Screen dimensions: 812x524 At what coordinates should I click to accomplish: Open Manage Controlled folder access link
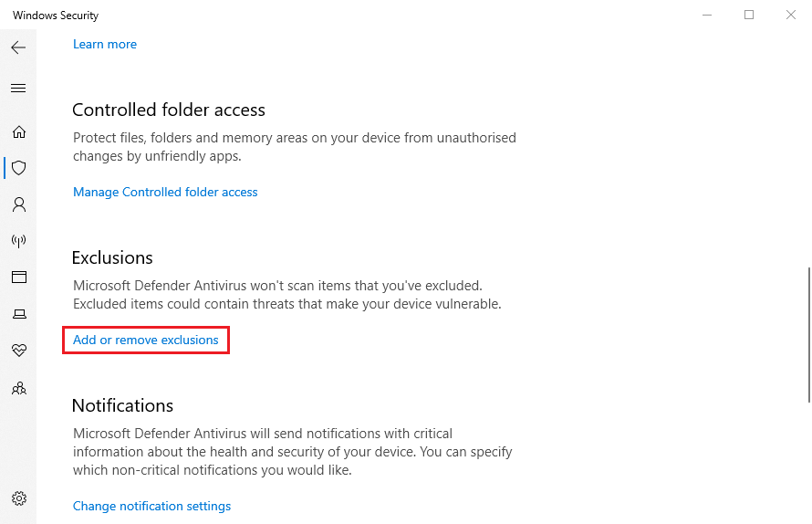[x=165, y=192]
